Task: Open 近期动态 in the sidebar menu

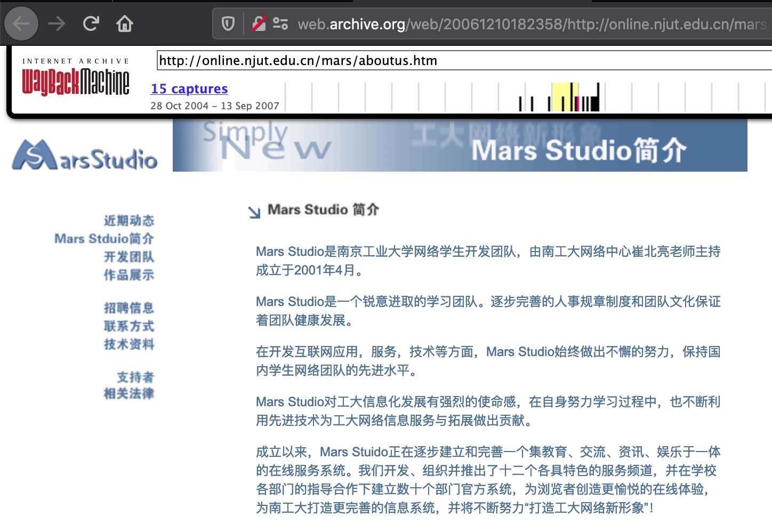Action: click(128, 221)
